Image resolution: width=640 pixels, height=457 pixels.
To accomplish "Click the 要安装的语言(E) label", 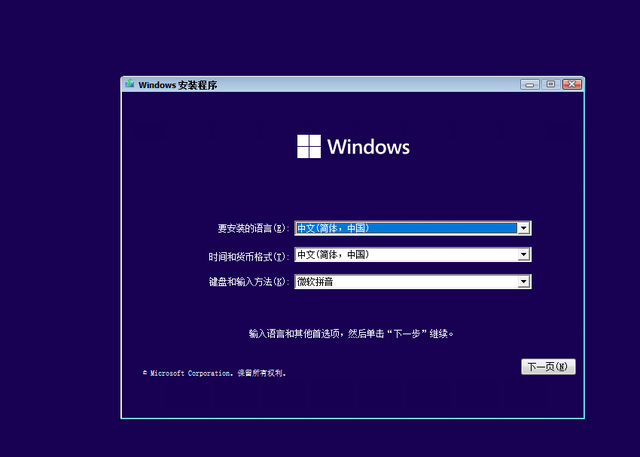I will [x=253, y=228].
